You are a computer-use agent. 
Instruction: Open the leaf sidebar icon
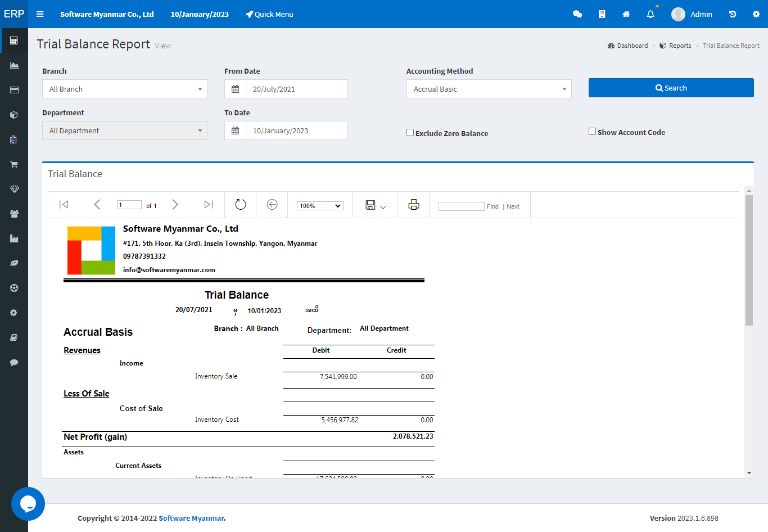pos(14,263)
